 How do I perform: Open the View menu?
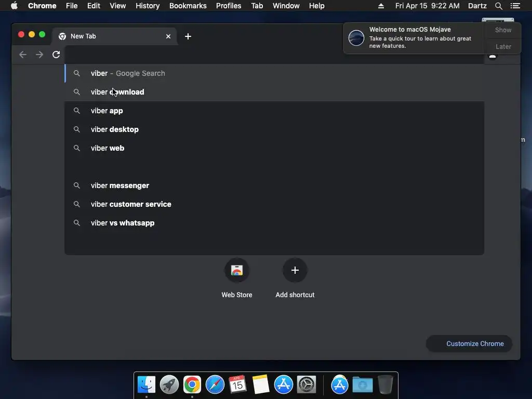[x=118, y=6]
